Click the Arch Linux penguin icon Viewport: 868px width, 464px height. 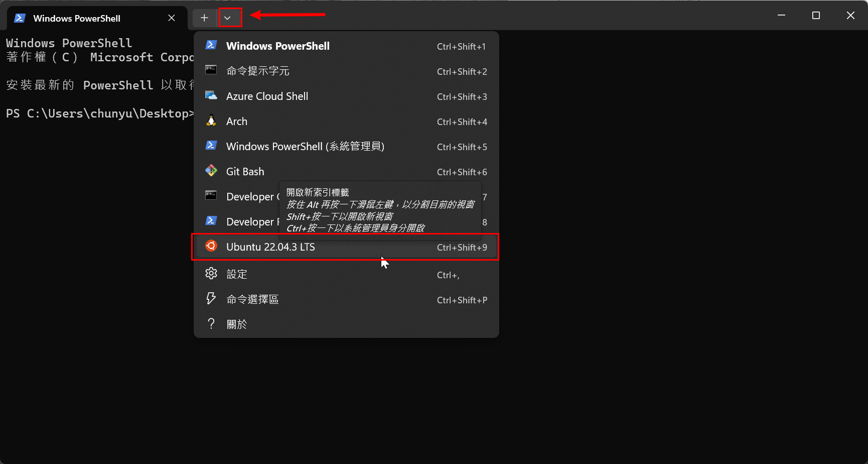click(x=211, y=120)
